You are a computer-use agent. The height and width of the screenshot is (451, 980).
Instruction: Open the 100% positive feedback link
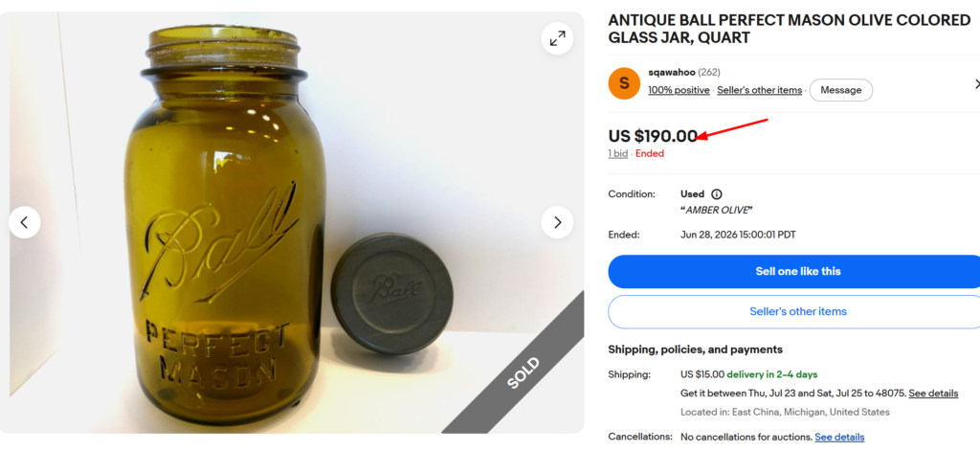point(679,90)
